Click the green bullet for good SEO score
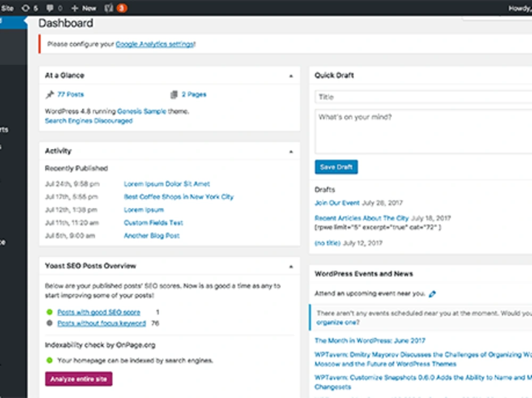This screenshot has height=398, width=532. click(49, 312)
